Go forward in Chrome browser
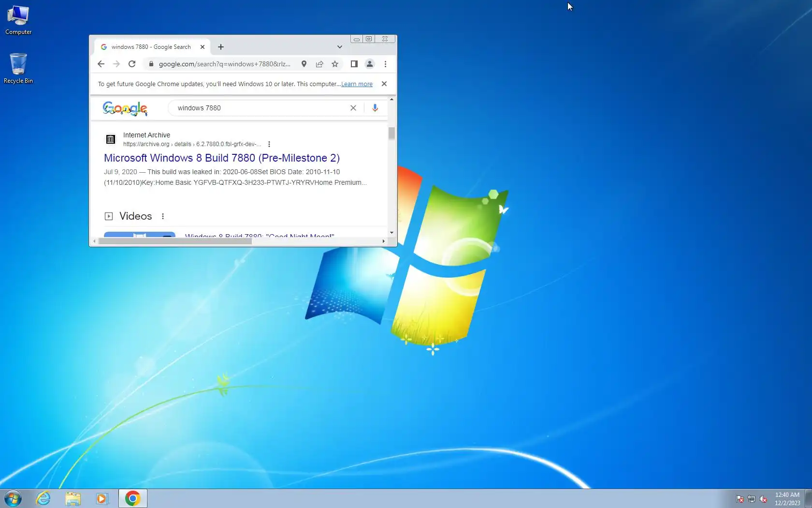The width and height of the screenshot is (812, 508). point(116,64)
